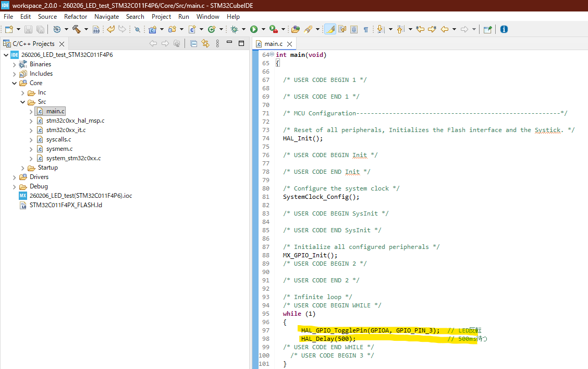
Task: Click the Information Center icon
Action: click(504, 29)
